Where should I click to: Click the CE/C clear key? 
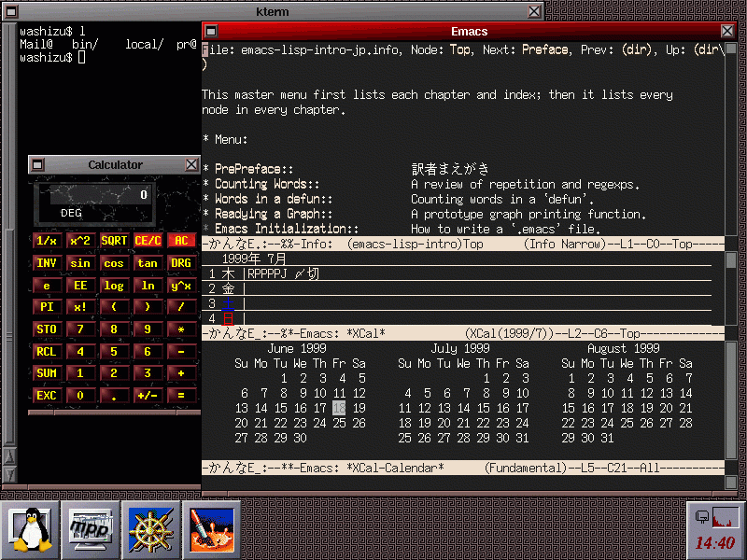click(148, 241)
